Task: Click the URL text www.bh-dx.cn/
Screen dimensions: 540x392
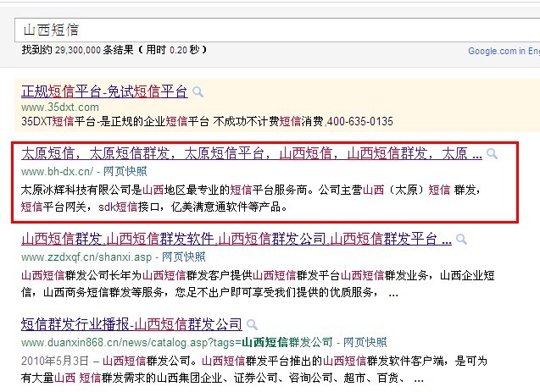Action: click(x=57, y=171)
